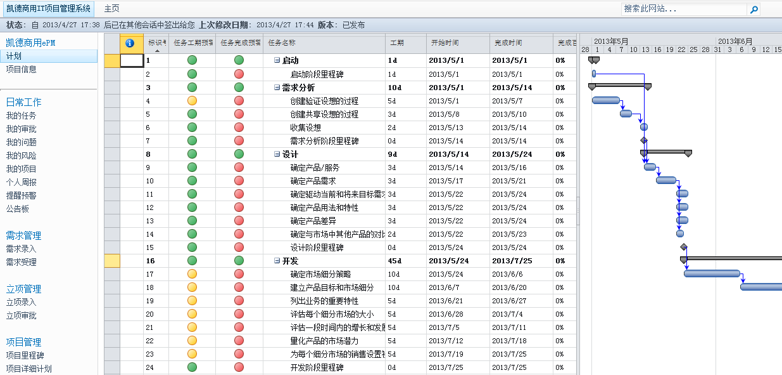The height and width of the screenshot is (375, 782).
Task: Click green duration indicator in row 14
Action: (x=192, y=234)
